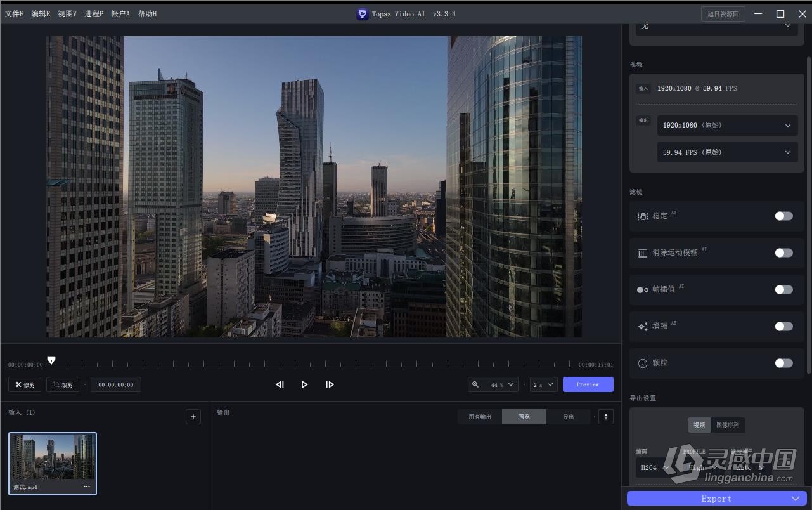Open the H264 encoder dropdown

click(x=654, y=468)
